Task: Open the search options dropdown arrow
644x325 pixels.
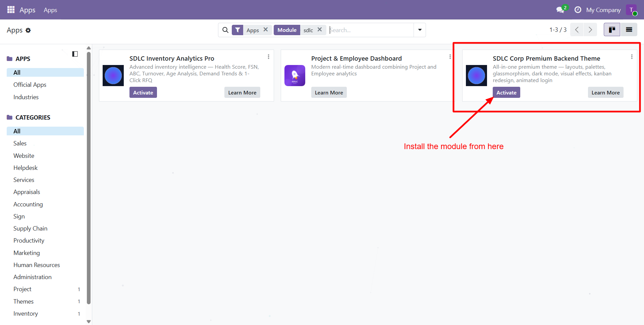Action: [420, 30]
